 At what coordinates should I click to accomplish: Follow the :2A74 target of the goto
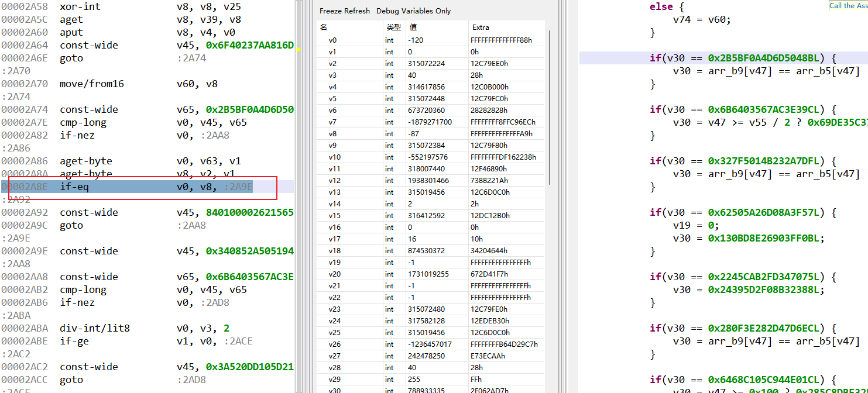pos(191,58)
